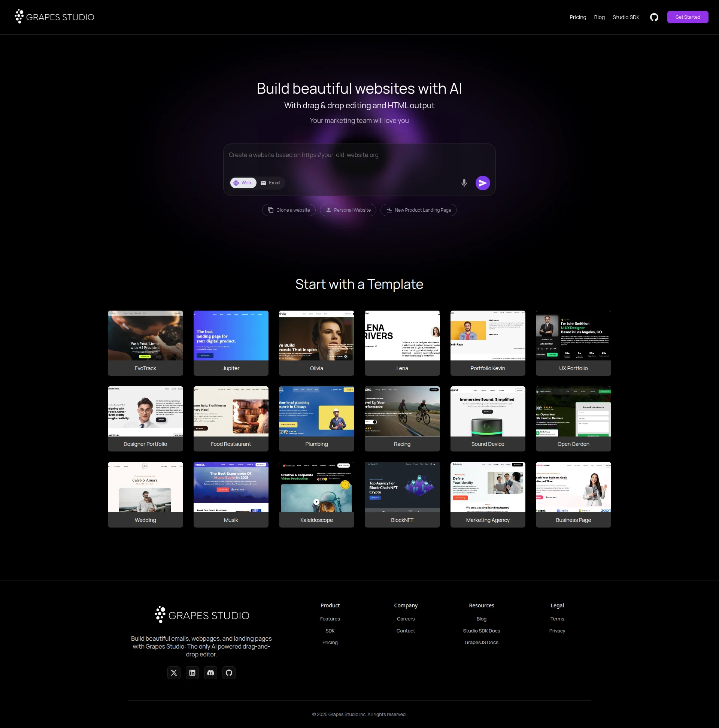The width and height of the screenshot is (719, 728).
Task: Select the Wedding template
Action: (x=145, y=494)
